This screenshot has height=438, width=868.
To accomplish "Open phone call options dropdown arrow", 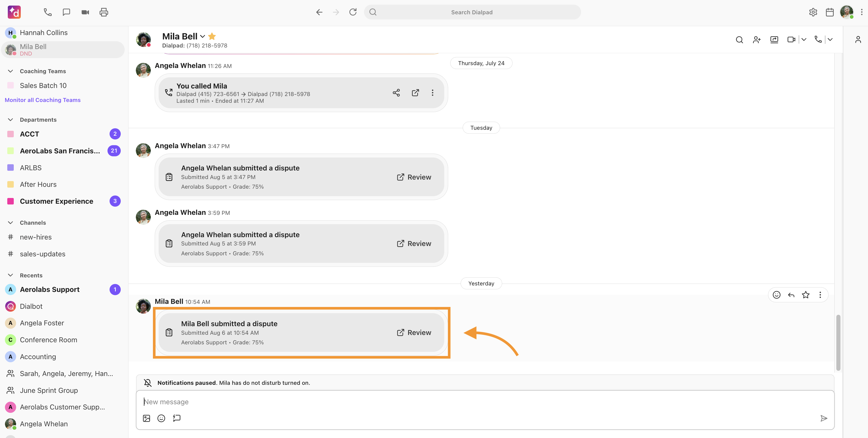I will pos(830,40).
